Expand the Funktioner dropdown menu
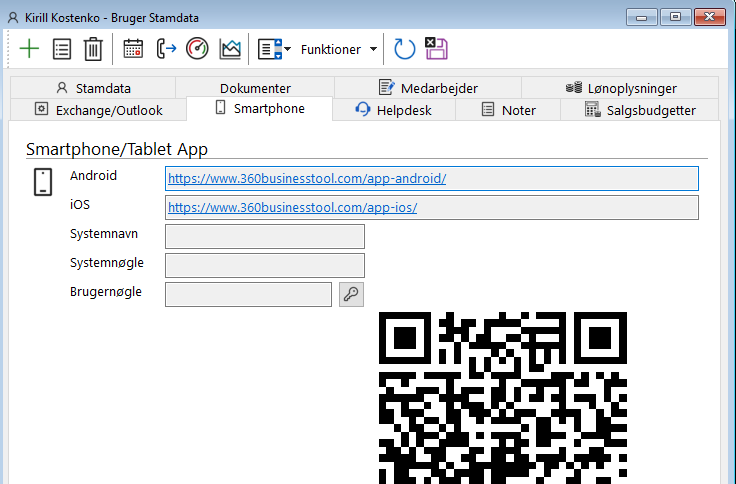736x484 pixels. 339,49
